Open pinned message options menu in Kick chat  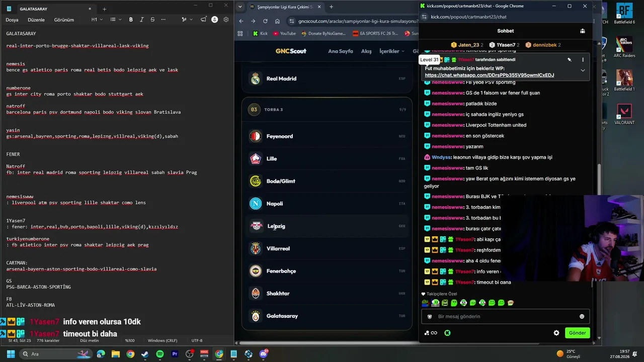tap(583, 60)
